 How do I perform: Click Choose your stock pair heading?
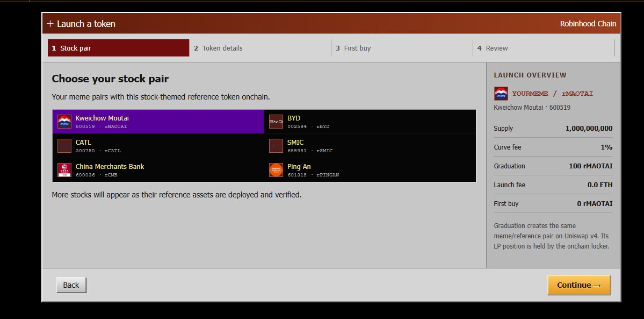pos(110,79)
